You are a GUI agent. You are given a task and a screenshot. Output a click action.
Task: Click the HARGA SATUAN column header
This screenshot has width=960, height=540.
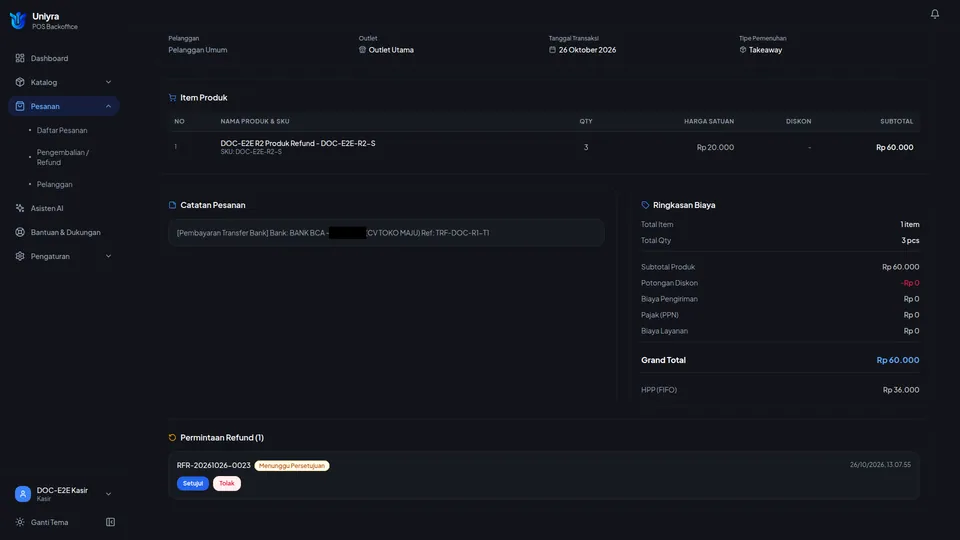[x=709, y=121]
